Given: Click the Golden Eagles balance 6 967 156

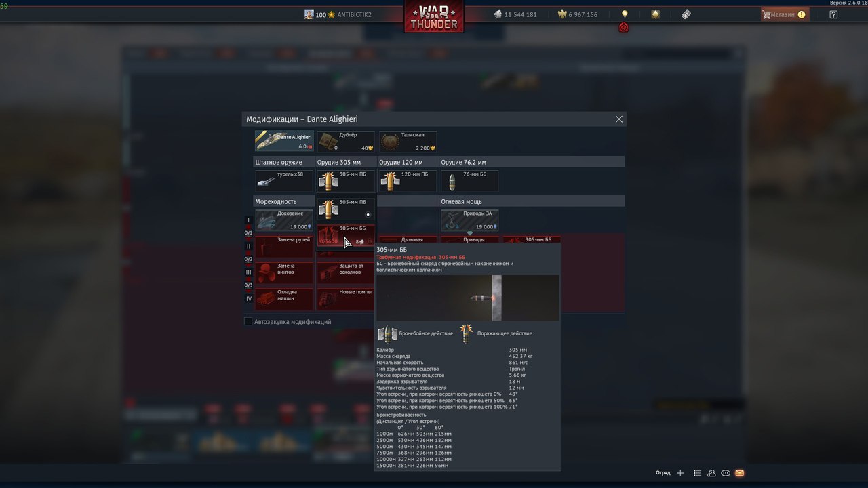Looking at the screenshot, I should pyautogui.click(x=577, y=14).
